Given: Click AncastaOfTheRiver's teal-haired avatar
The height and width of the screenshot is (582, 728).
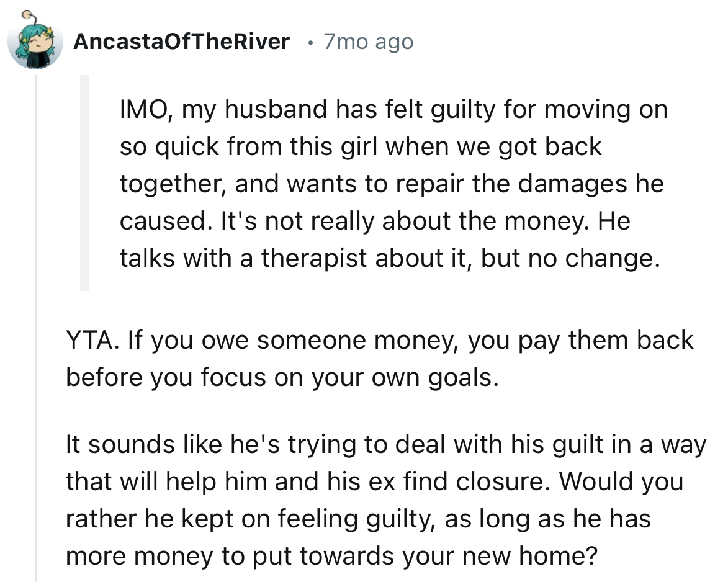Looking at the screenshot, I should [35, 42].
